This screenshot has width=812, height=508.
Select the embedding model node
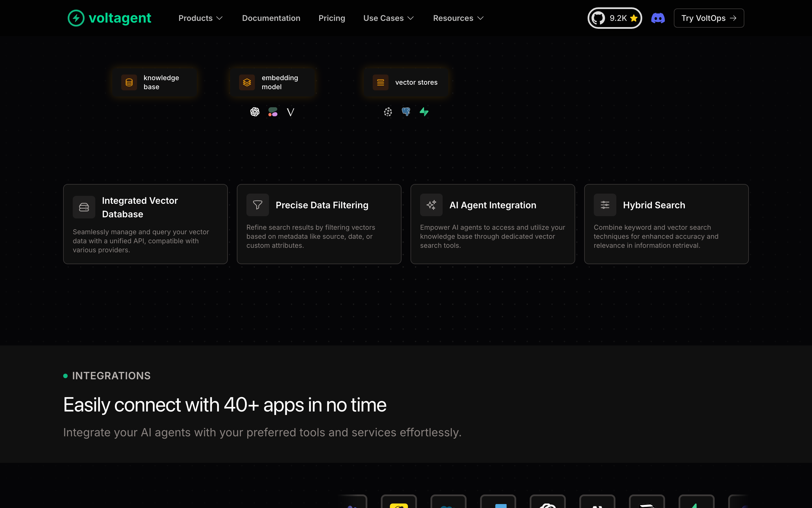(x=272, y=82)
